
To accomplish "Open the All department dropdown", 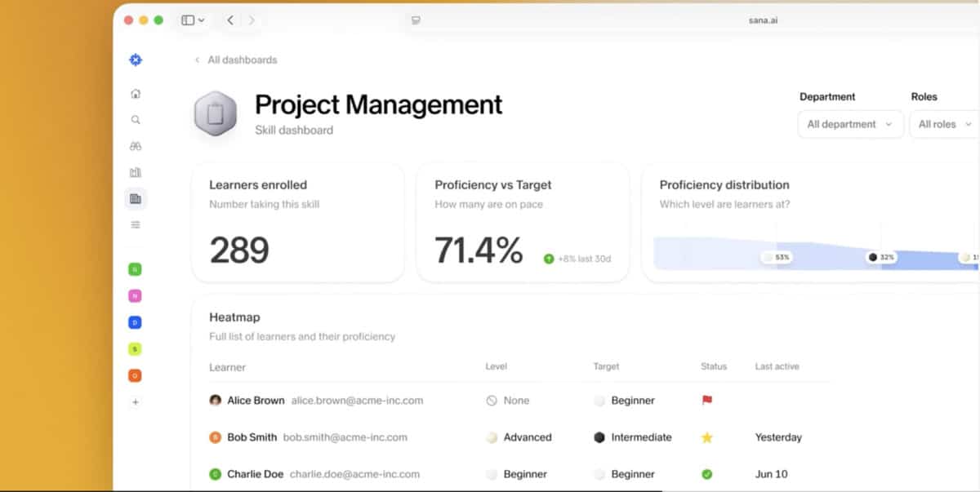I will coord(850,124).
